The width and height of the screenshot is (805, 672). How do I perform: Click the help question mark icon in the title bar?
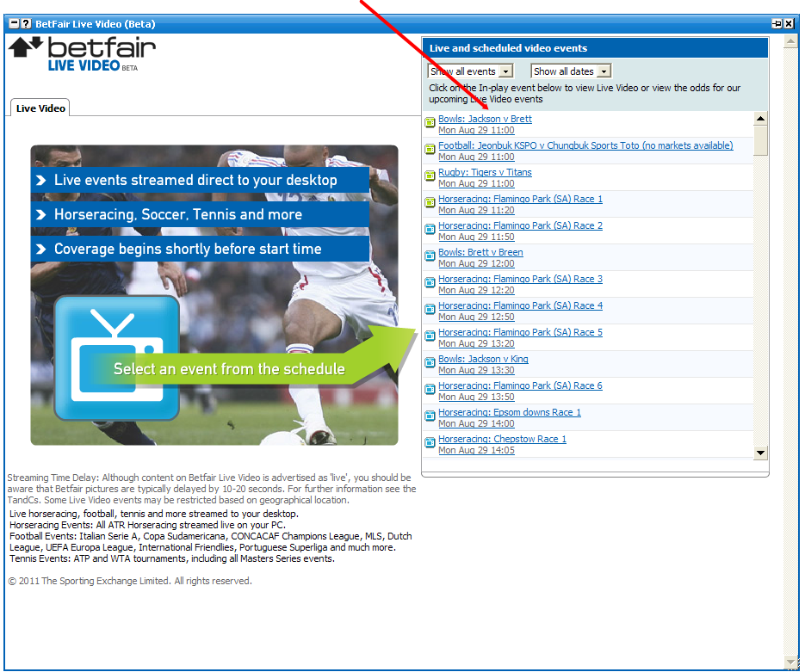tap(26, 24)
